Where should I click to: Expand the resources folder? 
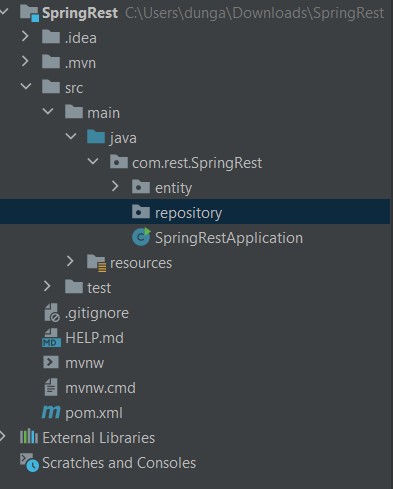coord(70,261)
